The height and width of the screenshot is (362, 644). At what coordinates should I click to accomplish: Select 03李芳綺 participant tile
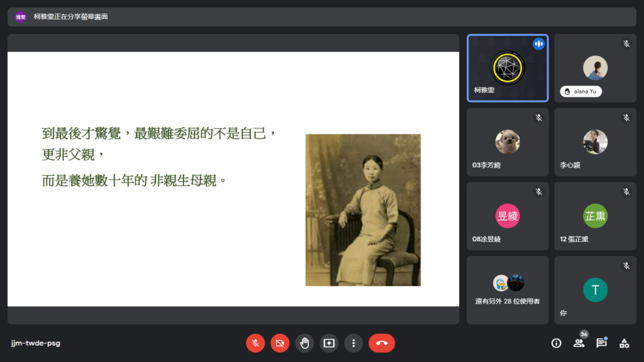coord(508,142)
